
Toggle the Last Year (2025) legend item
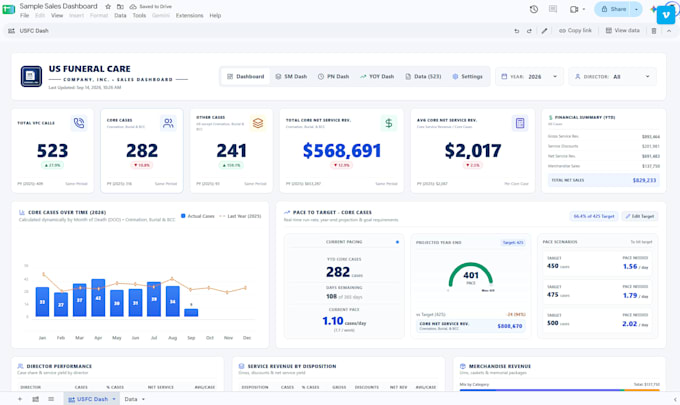point(240,216)
